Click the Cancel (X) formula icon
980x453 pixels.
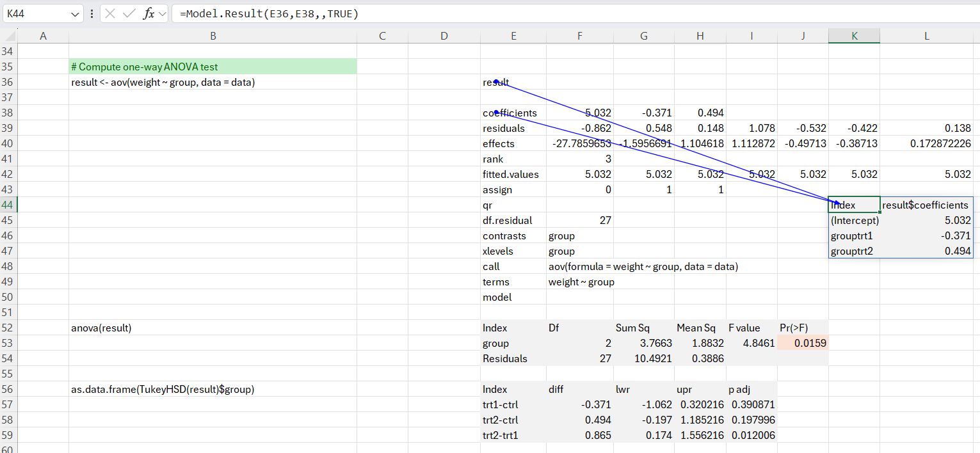point(111,13)
